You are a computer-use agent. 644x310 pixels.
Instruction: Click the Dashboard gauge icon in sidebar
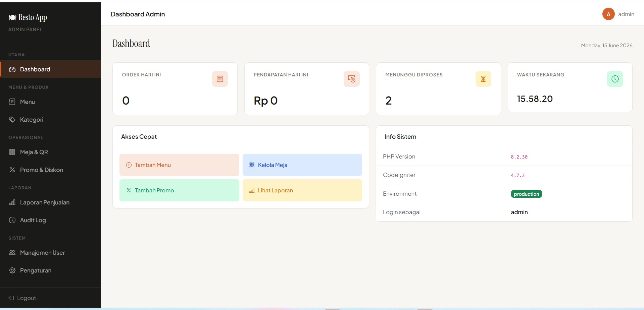[12, 69]
